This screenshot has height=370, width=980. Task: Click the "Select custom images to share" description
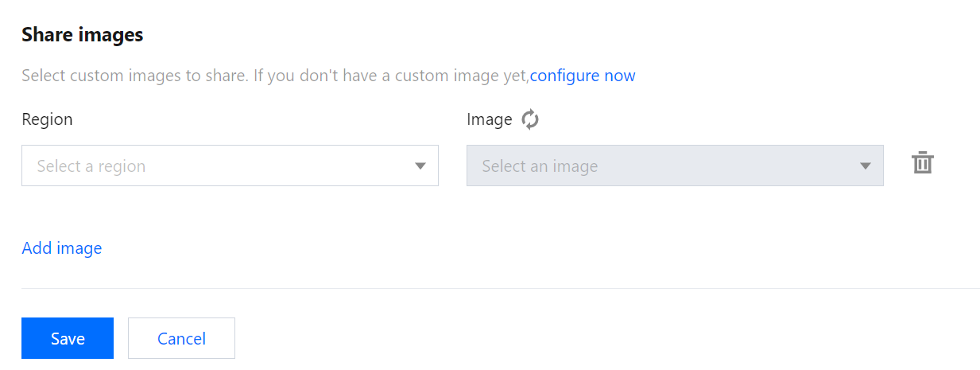135,76
